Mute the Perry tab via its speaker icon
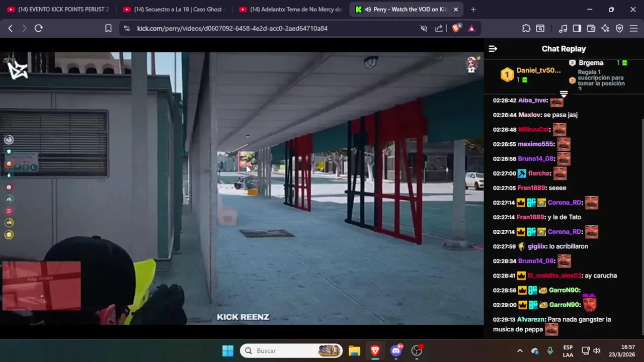 (x=368, y=10)
